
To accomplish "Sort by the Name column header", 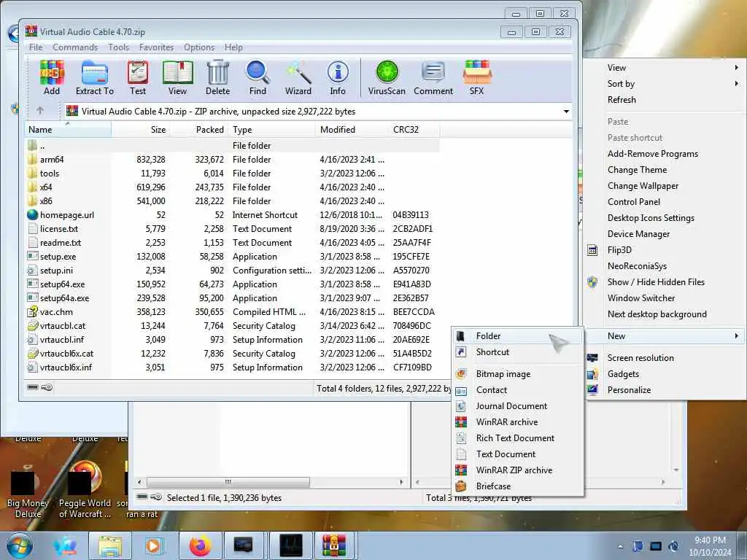I will point(68,130).
